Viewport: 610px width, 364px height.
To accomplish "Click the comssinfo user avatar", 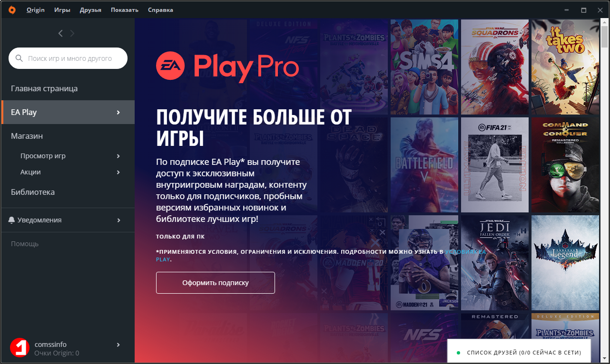I will coord(20,347).
